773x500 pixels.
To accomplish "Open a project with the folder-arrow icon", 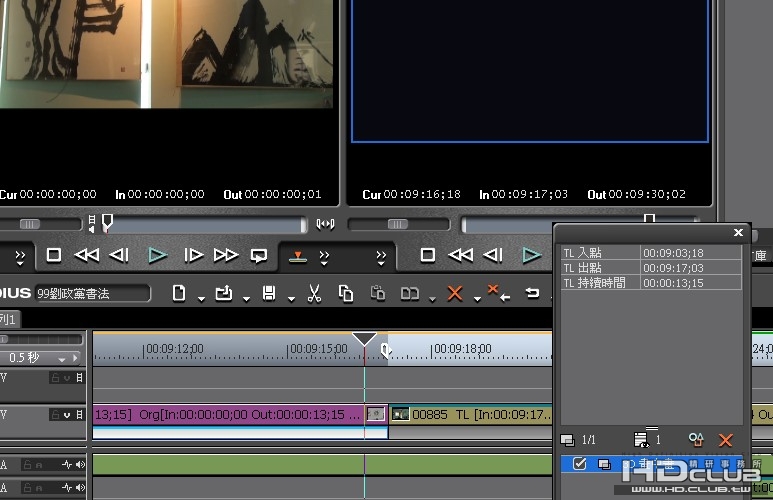I will 224,293.
